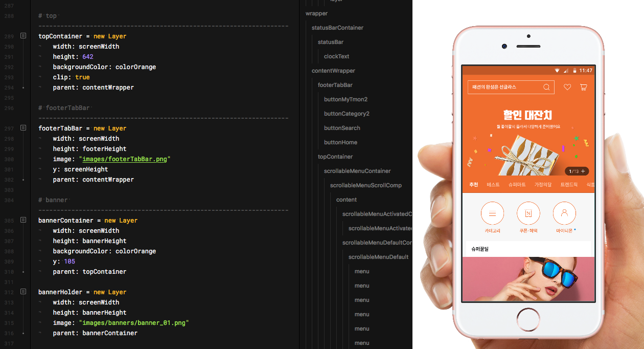Open the shopping cart icon in phone preview

point(583,88)
